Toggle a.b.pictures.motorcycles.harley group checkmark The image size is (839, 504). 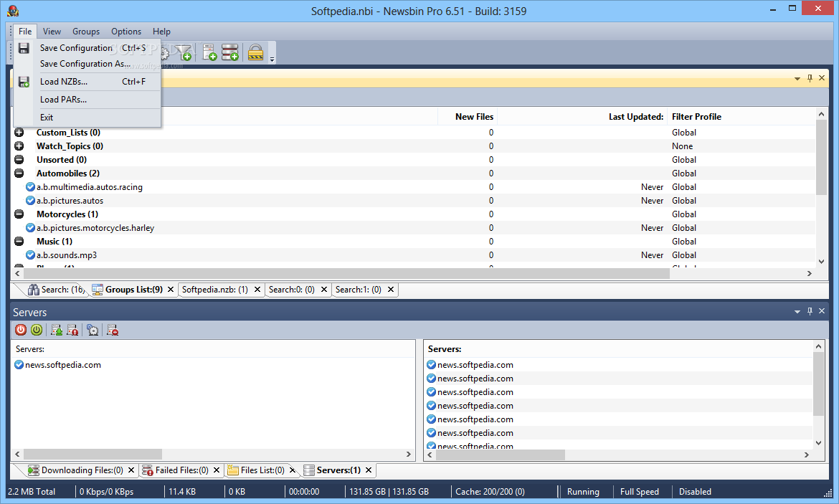[31, 228]
